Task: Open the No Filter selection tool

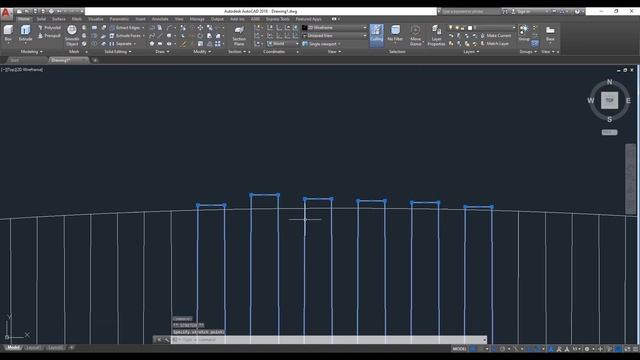Action: pos(395,33)
